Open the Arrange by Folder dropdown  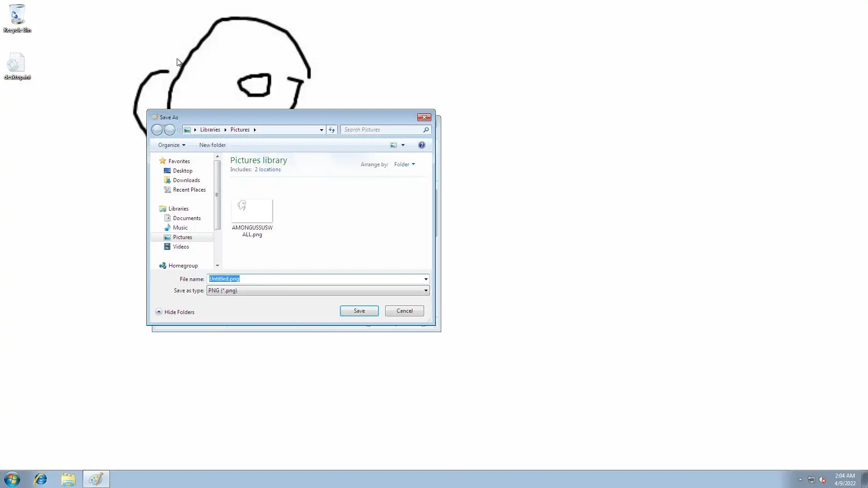pyautogui.click(x=404, y=164)
